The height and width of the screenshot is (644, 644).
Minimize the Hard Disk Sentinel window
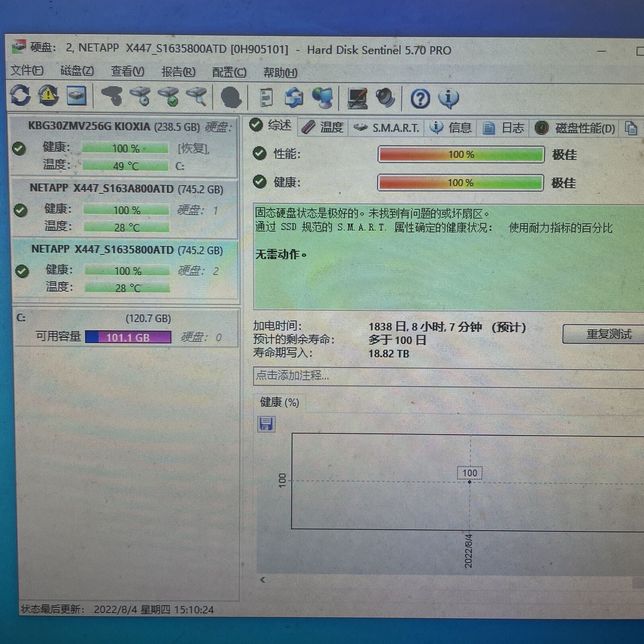[x=601, y=51]
